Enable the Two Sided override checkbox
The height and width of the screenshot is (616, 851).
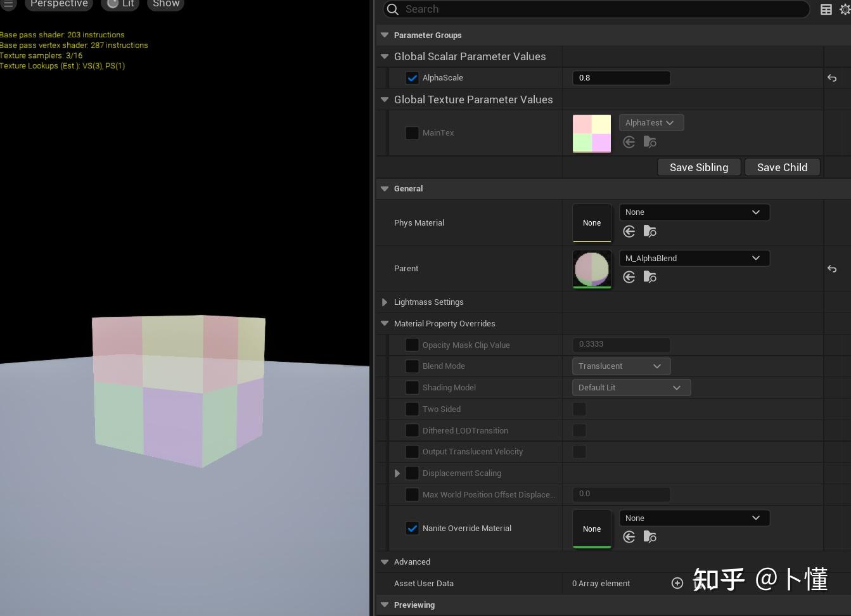point(412,409)
